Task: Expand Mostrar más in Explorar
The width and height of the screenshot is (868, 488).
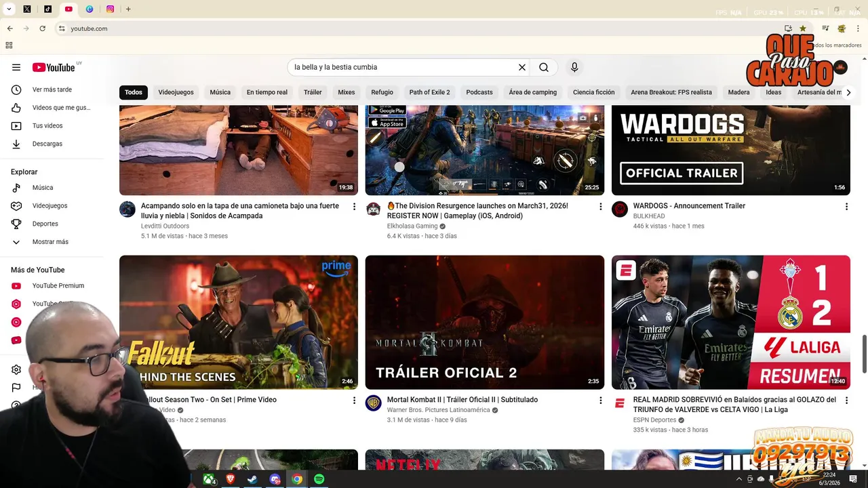Action: tap(52, 242)
